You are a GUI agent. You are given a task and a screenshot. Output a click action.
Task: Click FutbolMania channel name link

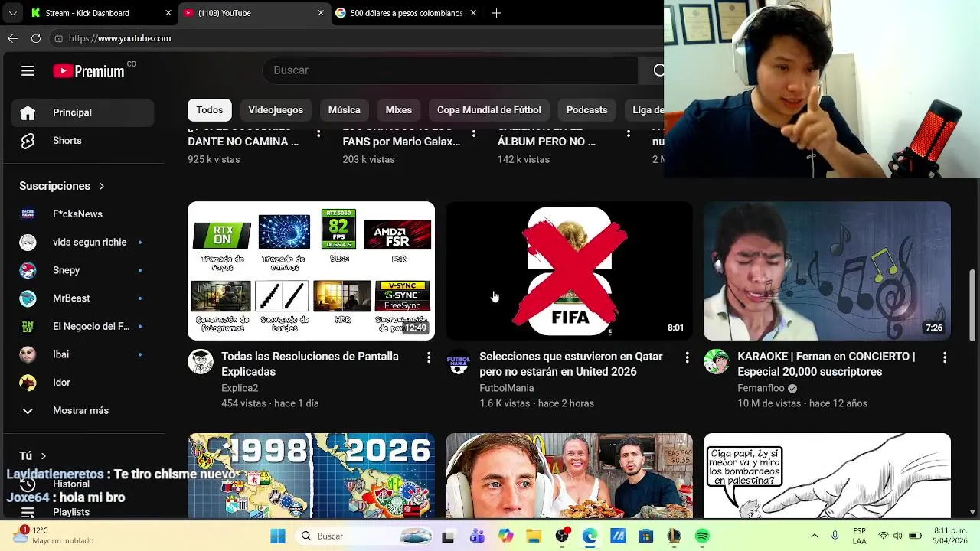pos(507,389)
